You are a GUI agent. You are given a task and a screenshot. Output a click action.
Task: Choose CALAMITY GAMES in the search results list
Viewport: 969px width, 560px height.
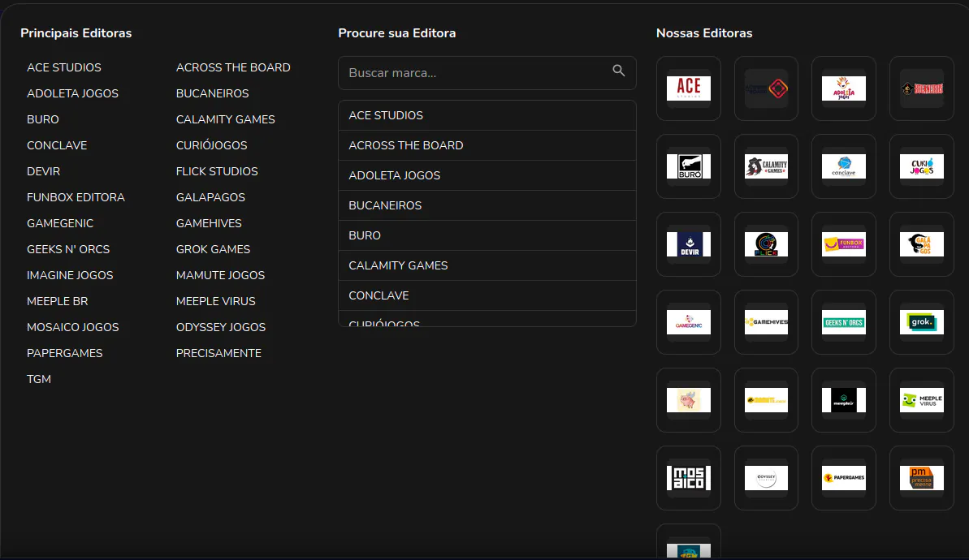click(398, 265)
